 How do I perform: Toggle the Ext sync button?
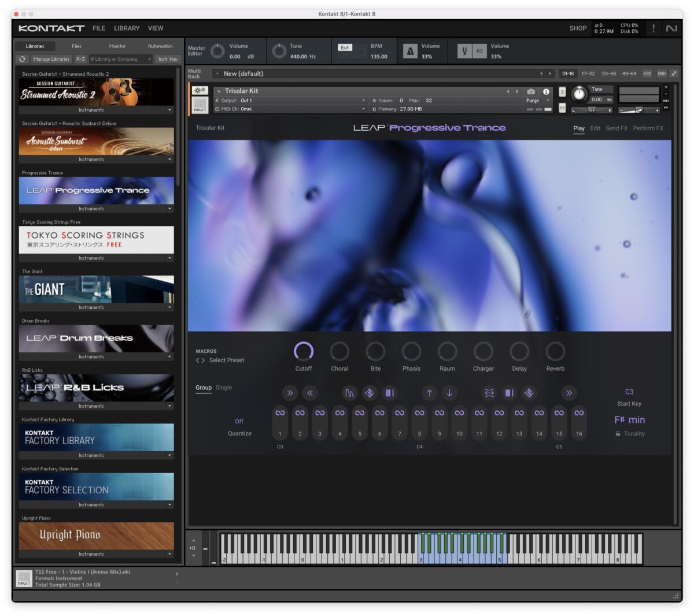pyautogui.click(x=345, y=48)
